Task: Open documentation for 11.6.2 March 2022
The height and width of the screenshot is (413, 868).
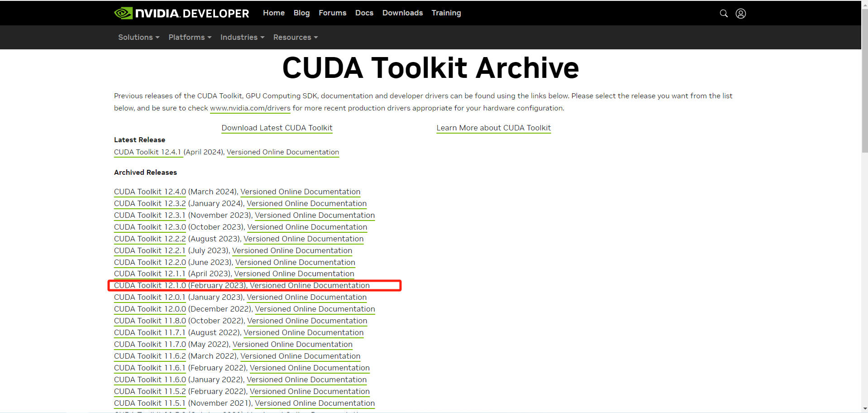Action: click(300, 356)
